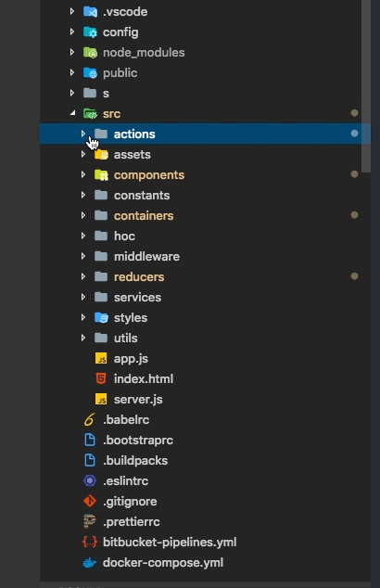Click the Docker whale icon beside docker-compose.yml
The width and height of the screenshot is (380, 588).
[x=90, y=563]
